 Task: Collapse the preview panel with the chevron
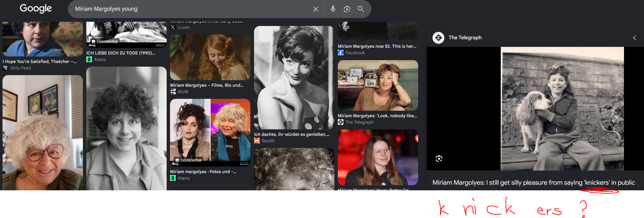[634, 38]
